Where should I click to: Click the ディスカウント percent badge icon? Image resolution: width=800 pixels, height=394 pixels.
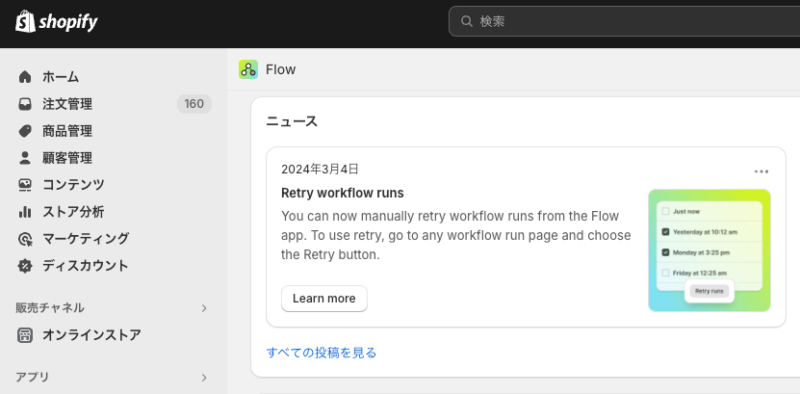click(x=24, y=265)
